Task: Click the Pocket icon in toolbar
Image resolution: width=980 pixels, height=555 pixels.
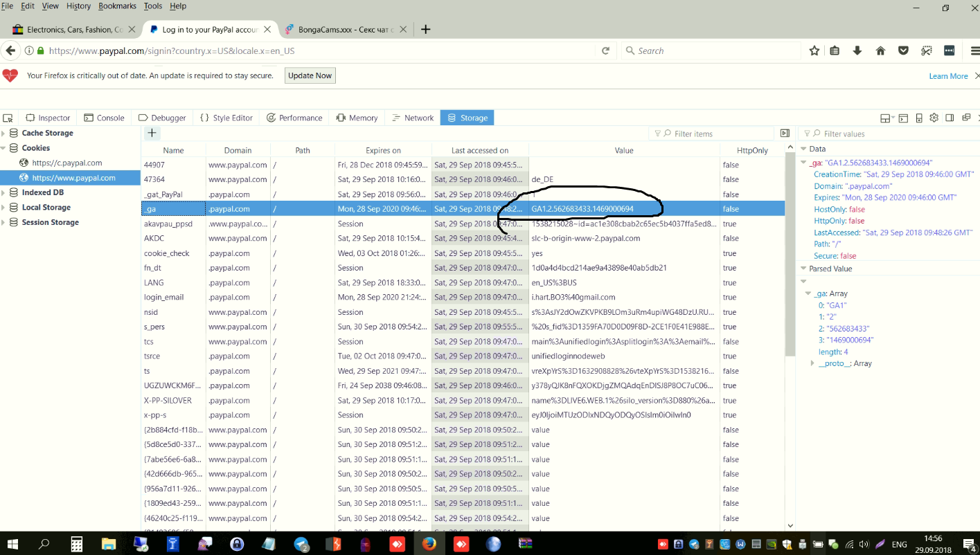Action: tap(903, 51)
